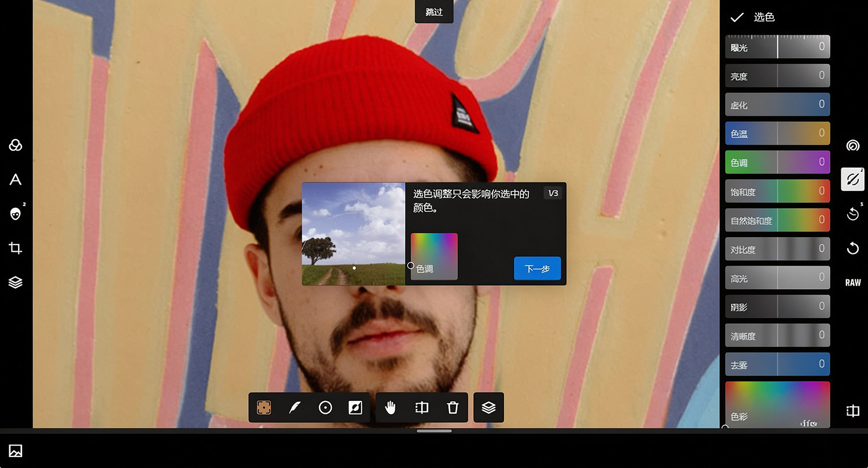Click the 清晰度 clarity slider
The image size is (868, 468).
click(778, 336)
